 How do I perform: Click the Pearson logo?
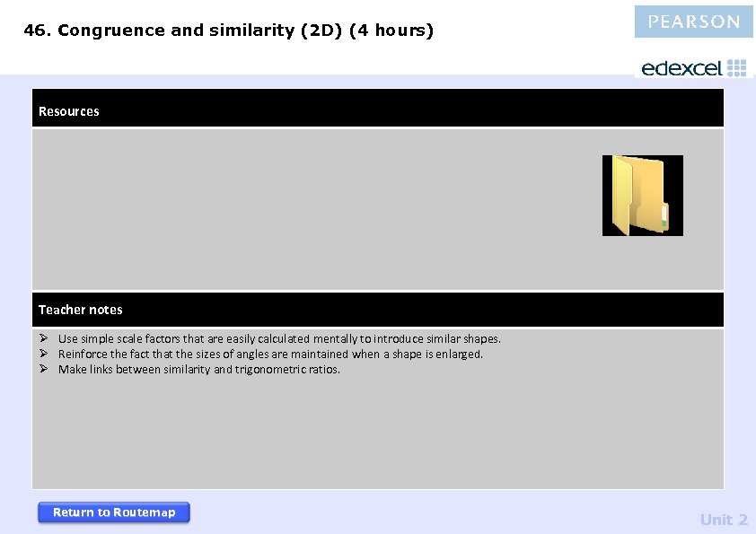(x=692, y=21)
